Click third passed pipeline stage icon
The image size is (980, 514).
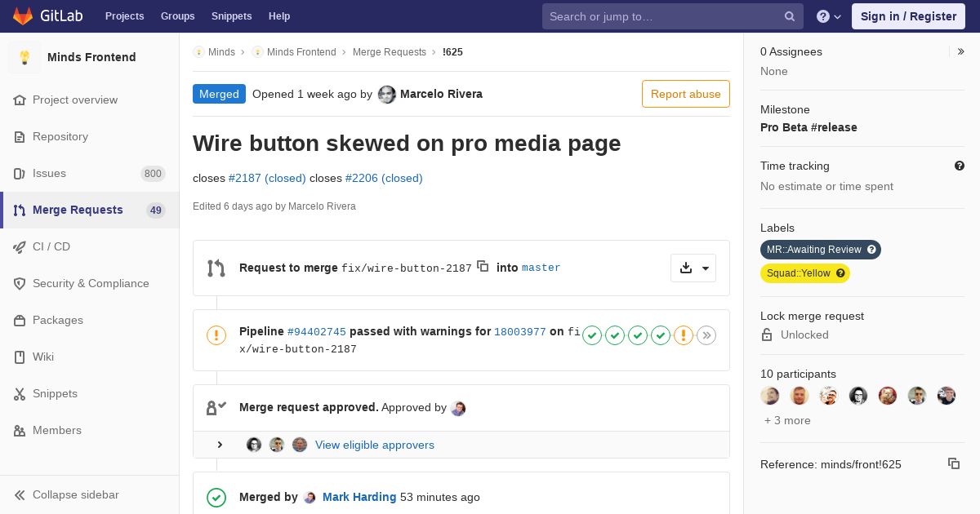(638, 335)
